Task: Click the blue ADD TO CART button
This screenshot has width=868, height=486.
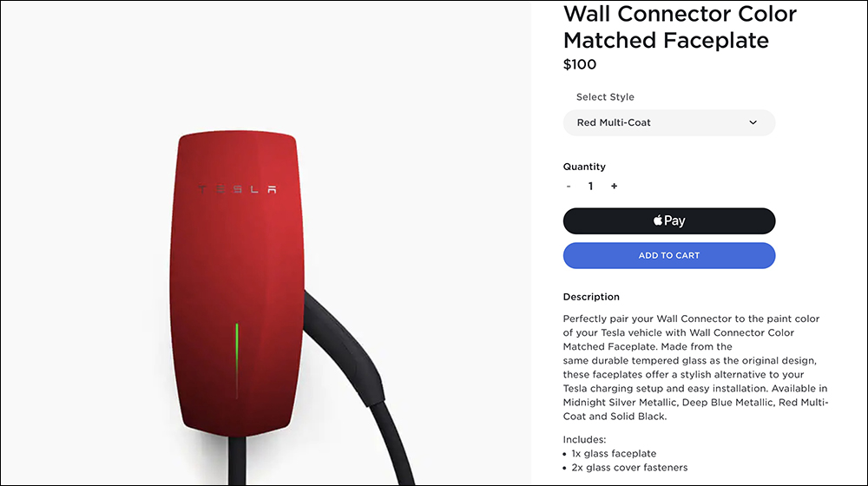Action: coord(668,256)
